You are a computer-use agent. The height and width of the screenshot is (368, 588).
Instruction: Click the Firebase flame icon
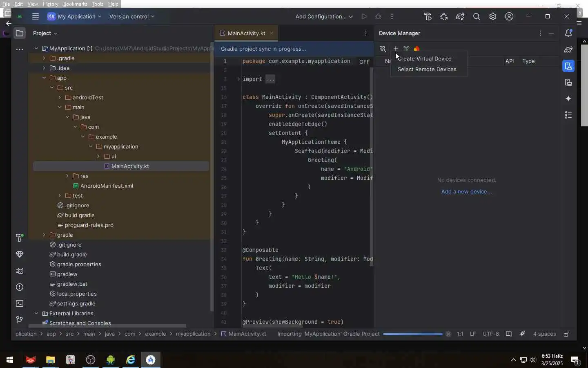[x=417, y=49]
